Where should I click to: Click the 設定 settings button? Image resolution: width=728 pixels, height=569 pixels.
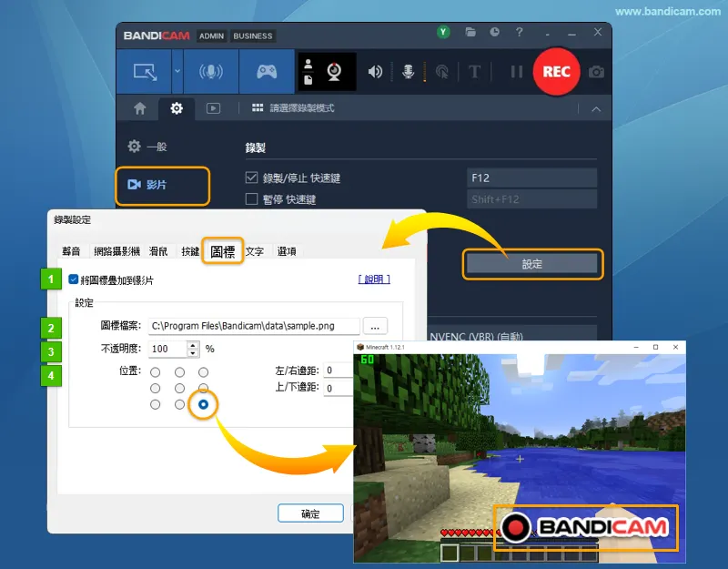pyautogui.click(x=532, y=264)
